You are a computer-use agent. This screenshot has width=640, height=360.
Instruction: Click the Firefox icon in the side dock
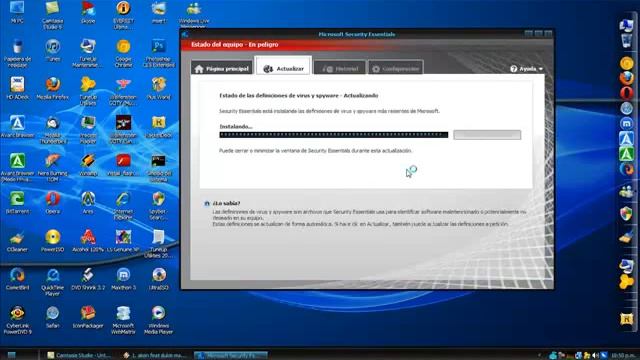[626, 78]
